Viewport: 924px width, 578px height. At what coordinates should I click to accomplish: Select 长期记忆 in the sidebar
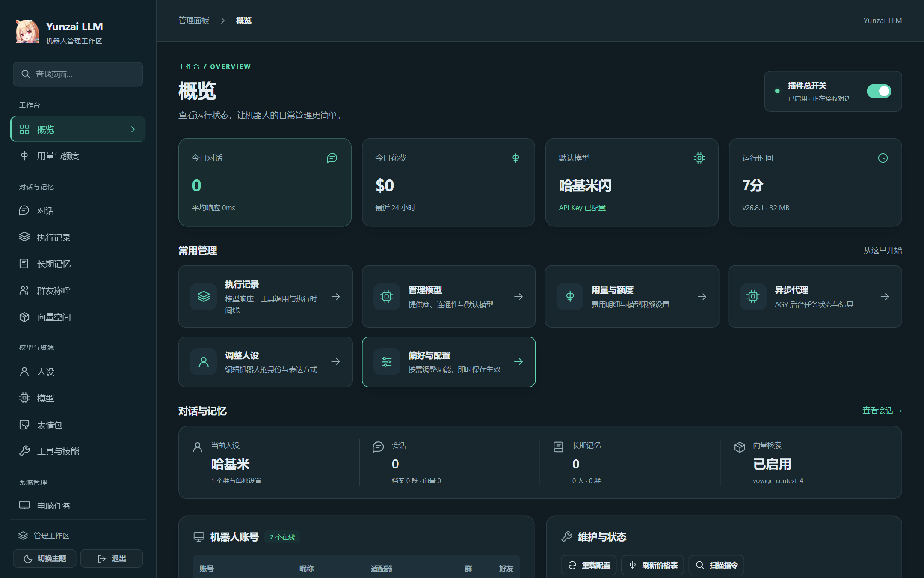point(78,264)
